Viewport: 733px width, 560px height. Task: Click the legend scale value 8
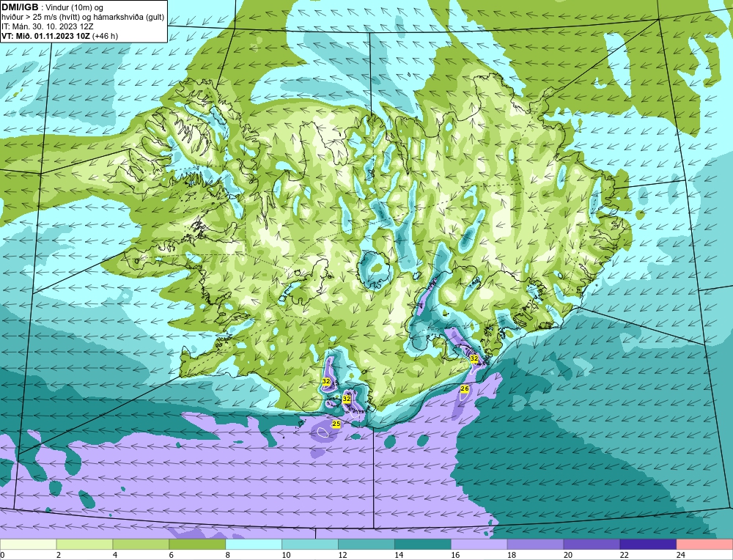coord(229,555)
